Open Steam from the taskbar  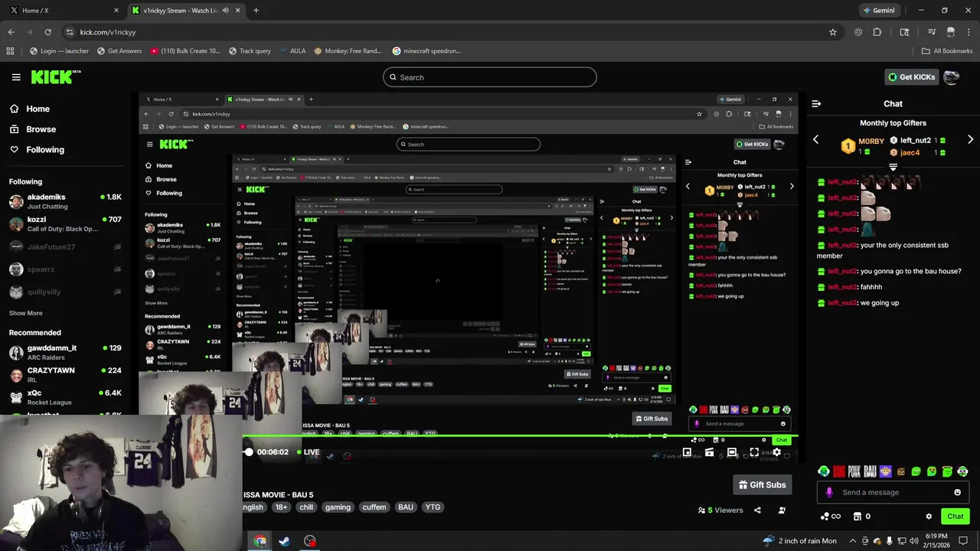click(285, 541)
